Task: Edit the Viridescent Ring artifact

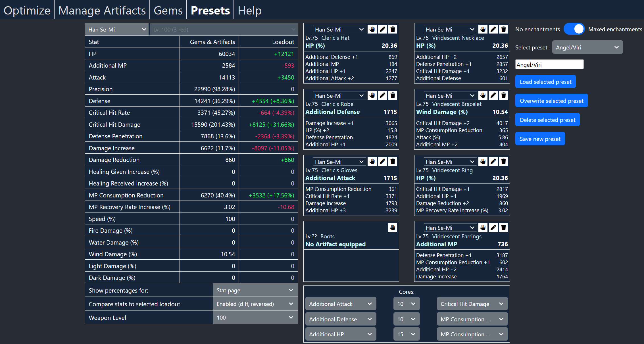Action: click(493, 161)
